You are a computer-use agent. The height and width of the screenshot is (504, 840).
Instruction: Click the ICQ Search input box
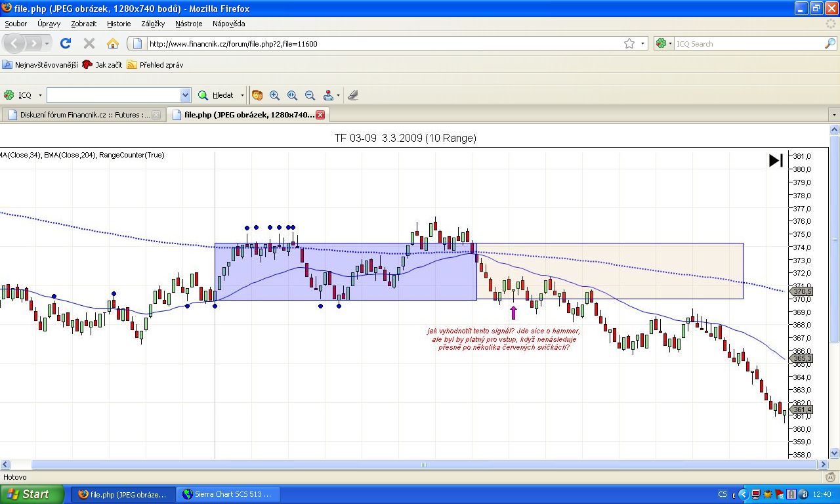(x=749, y=44)
